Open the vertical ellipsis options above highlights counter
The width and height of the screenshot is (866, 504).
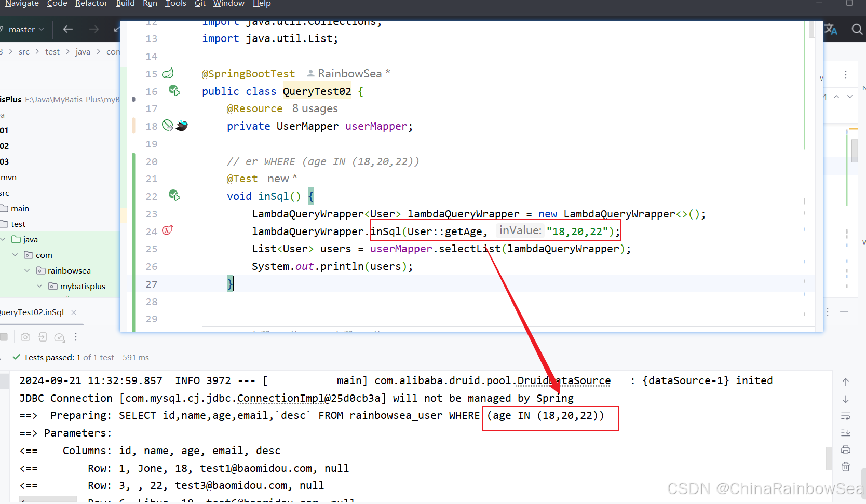846,75
